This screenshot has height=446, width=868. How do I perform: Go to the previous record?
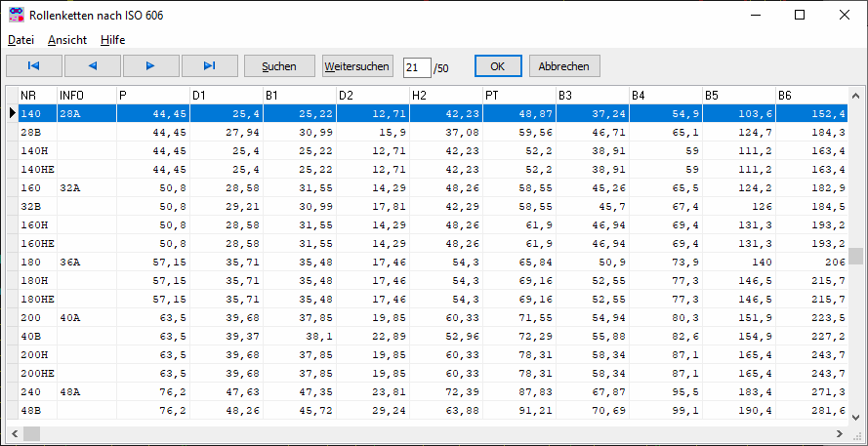[93, 66]
